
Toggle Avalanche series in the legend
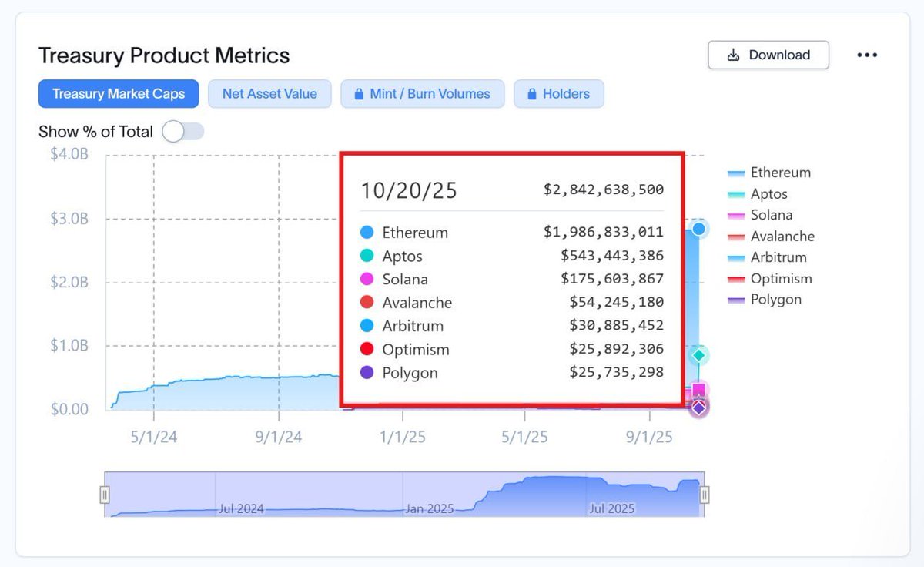771,237
